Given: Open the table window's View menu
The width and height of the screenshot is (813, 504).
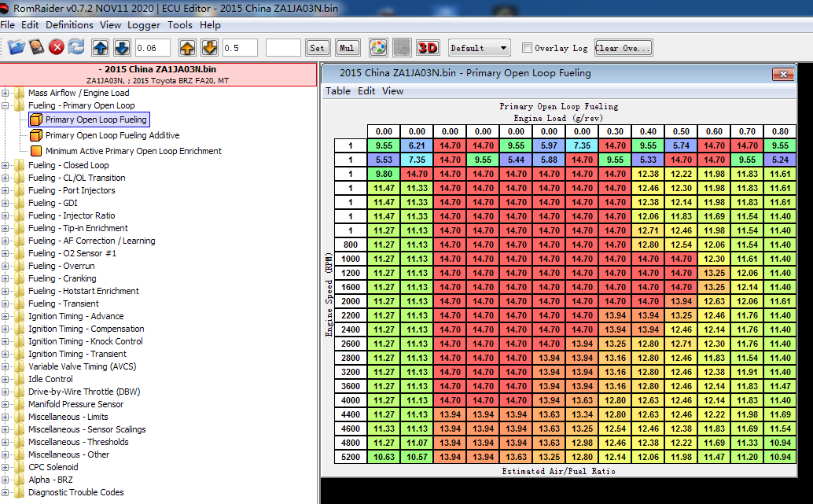Looking at the screenshot, I should 392,91.
